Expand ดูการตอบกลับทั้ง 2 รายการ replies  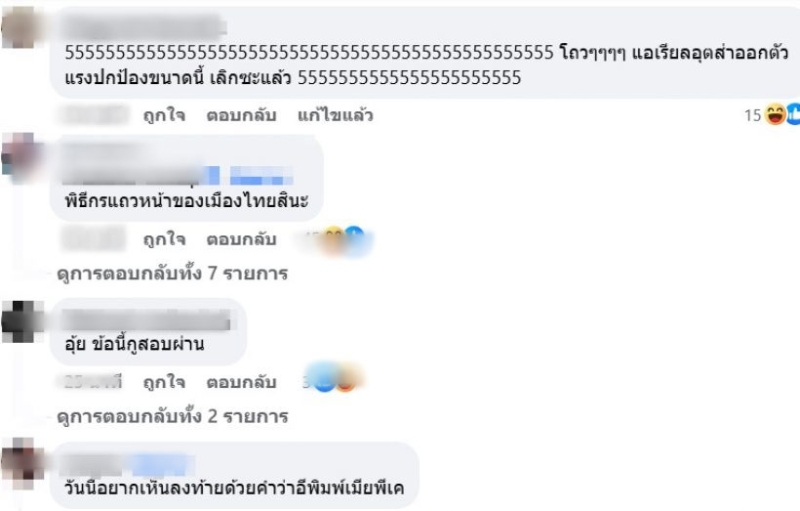pos(172,417)
